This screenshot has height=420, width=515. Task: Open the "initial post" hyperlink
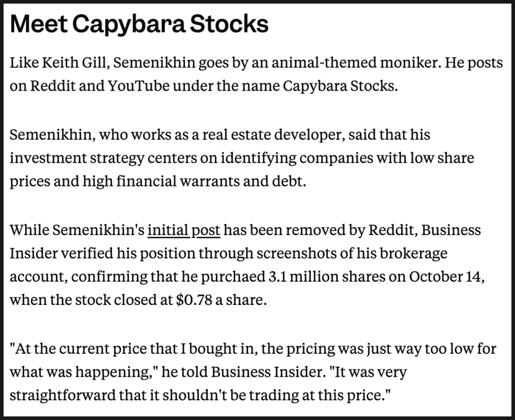pos(183,230)
